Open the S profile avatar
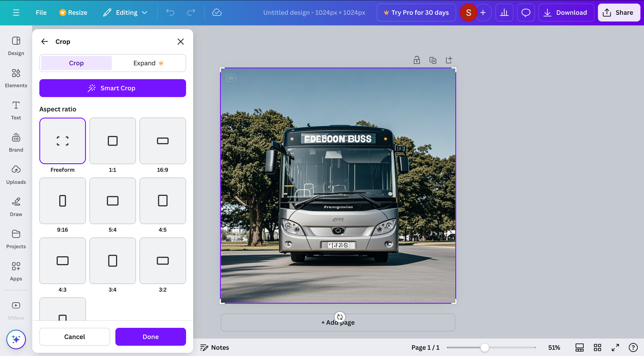 pyautogui.click(x=468, y=13)
